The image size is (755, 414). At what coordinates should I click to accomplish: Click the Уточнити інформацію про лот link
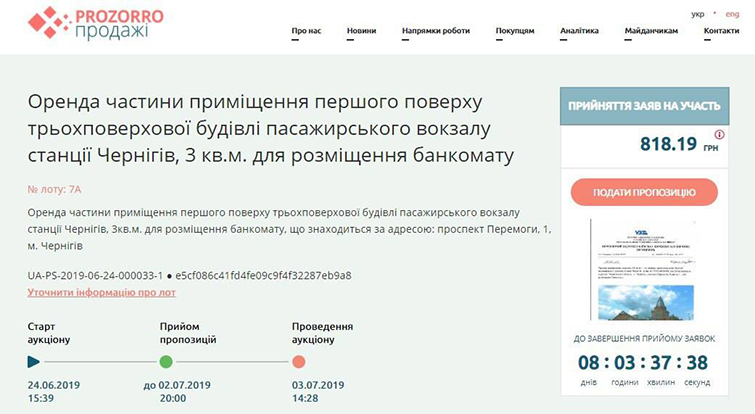101,292
